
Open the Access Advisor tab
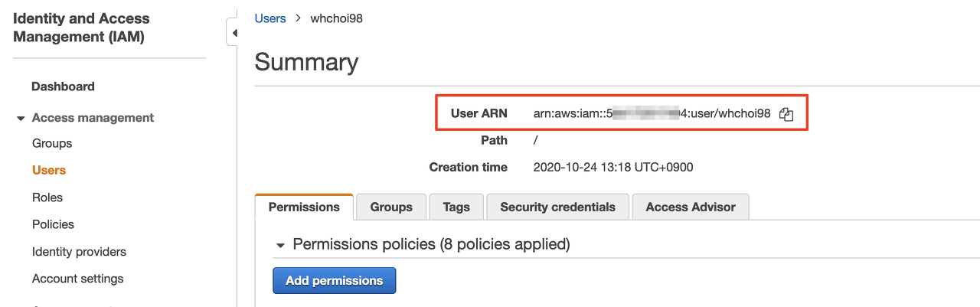tap(691, 207)
